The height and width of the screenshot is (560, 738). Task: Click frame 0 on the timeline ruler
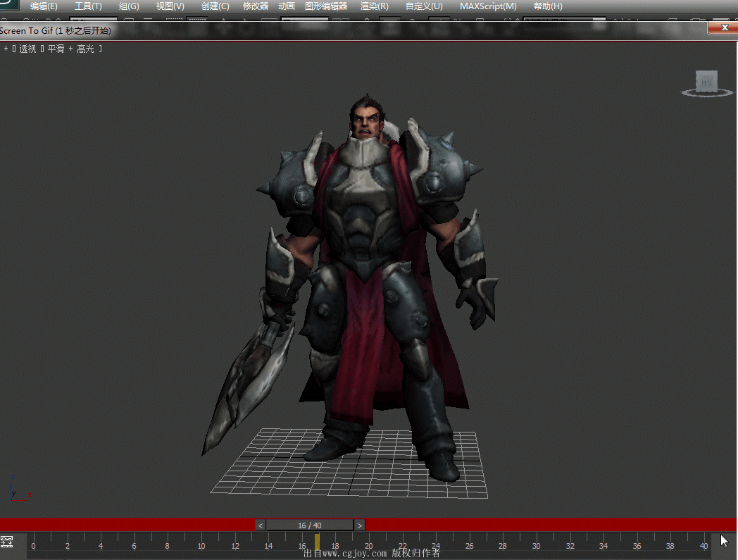[33, 546]
